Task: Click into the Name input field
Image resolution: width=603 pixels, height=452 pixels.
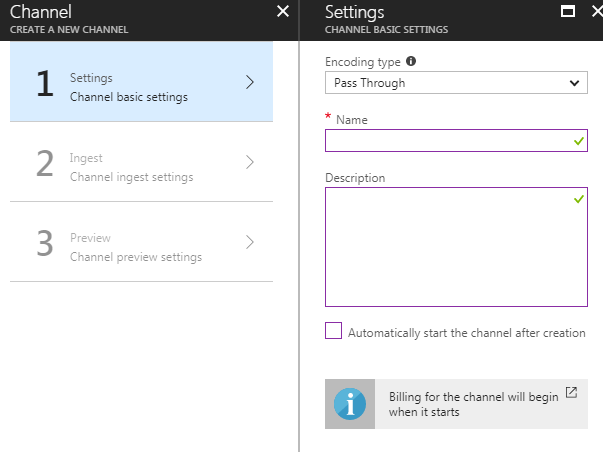Action: pyautogui.click(x=448, y=142)
